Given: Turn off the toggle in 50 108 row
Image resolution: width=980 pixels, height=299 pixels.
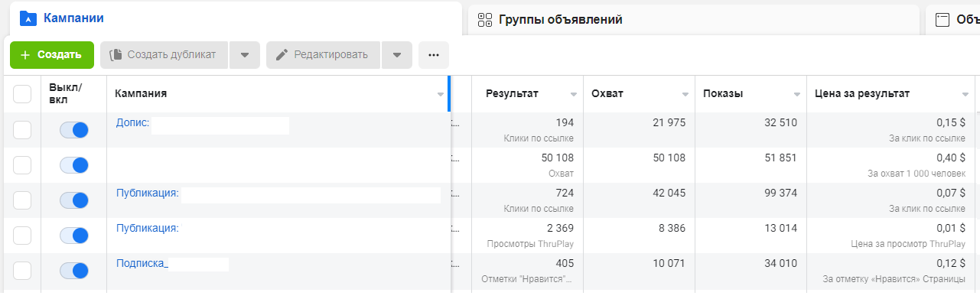Looking at the screenshot, I should [x=74, y=165].
